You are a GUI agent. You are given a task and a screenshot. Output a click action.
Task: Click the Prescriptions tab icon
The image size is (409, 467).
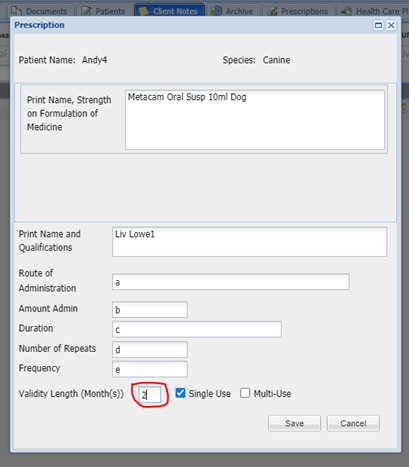pyautogui.click(x=272, y=11)
